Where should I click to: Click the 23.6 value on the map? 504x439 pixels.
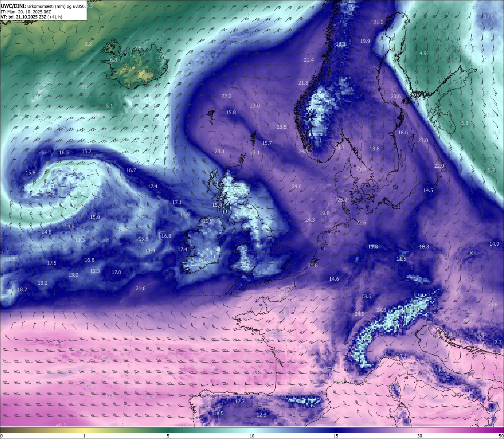396,96
